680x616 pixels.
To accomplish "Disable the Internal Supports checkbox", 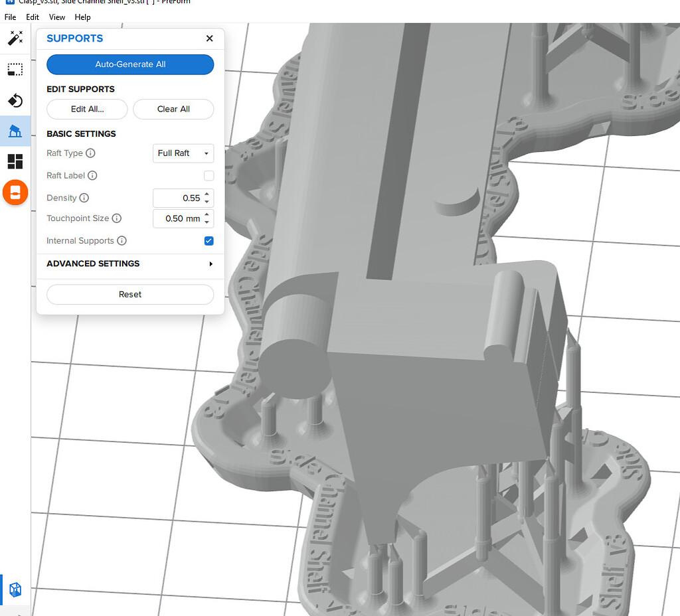I will click(209, 241).
